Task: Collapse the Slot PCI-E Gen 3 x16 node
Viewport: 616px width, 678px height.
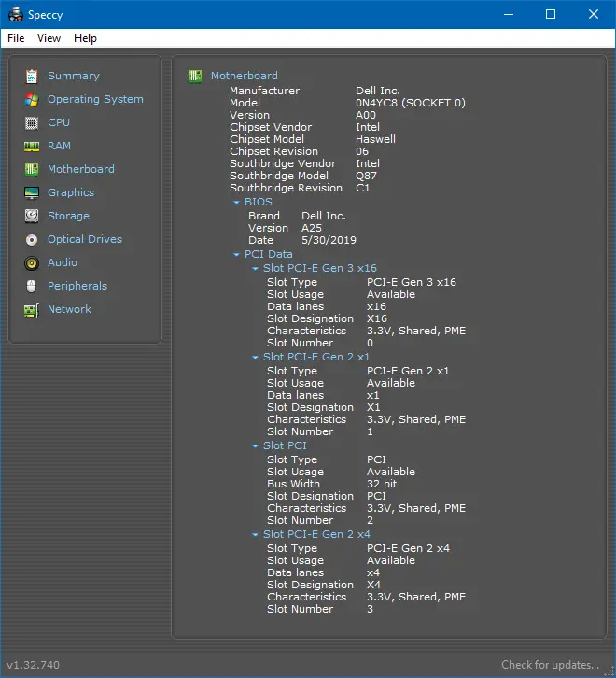Action: [x=255, y=269]
